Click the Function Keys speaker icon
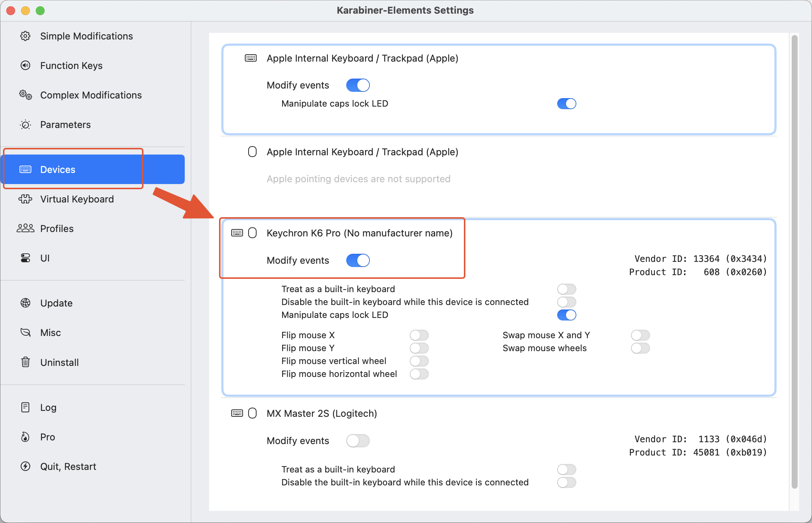Screen dimensions: 812x523 25,66
